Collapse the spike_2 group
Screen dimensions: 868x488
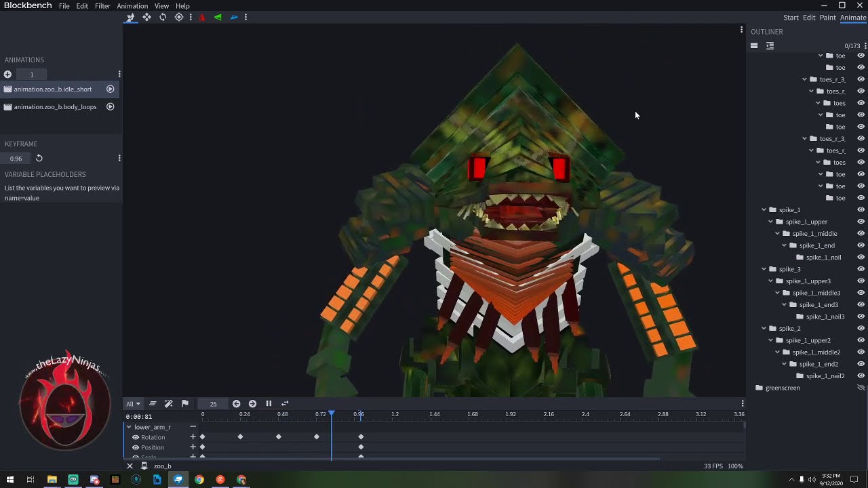pyautogui.click(x=764, y=329)
